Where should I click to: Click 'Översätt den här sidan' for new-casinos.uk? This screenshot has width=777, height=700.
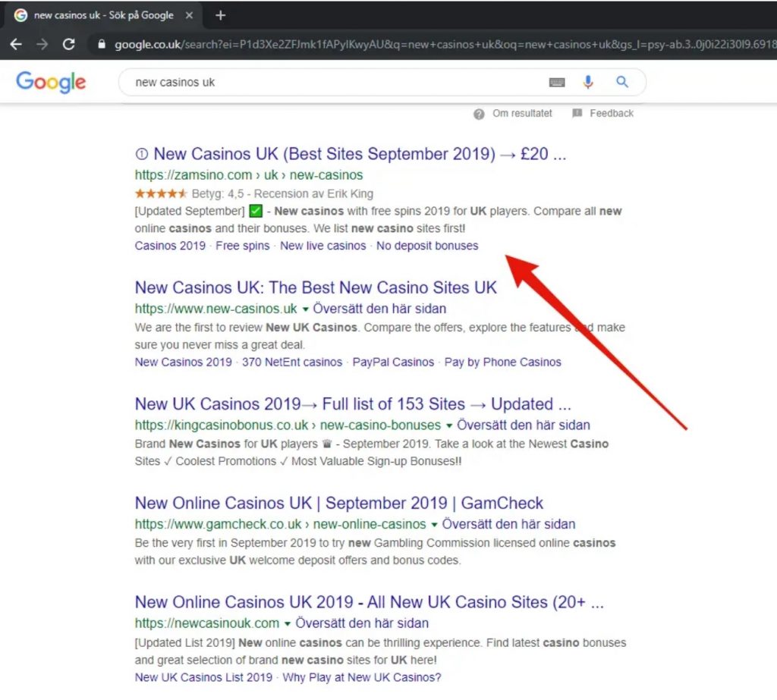click(x=379, y=309)
